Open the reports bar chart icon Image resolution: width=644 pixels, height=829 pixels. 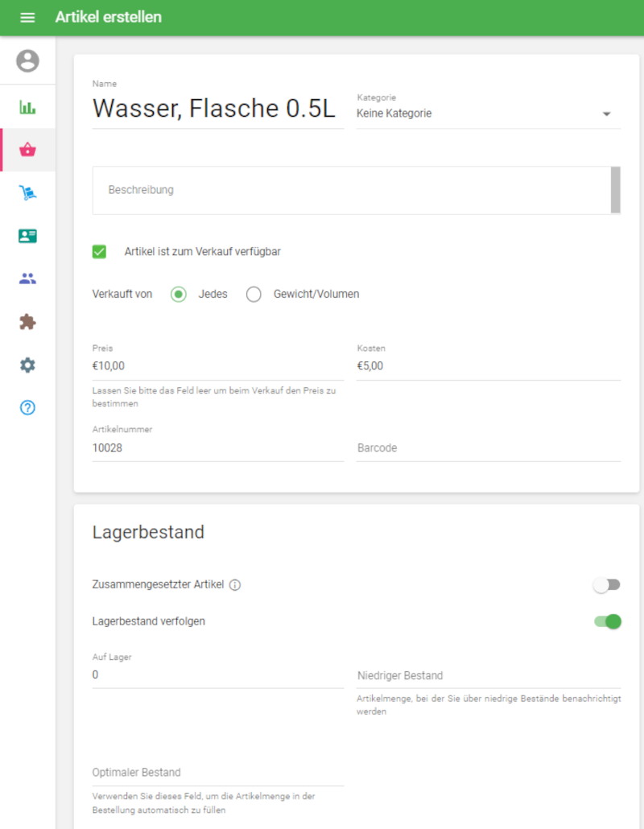tap(27, 107)
